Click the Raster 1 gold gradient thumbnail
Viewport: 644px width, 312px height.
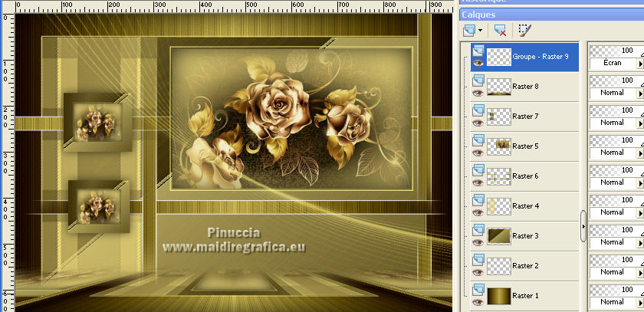[x=499, y=297]
